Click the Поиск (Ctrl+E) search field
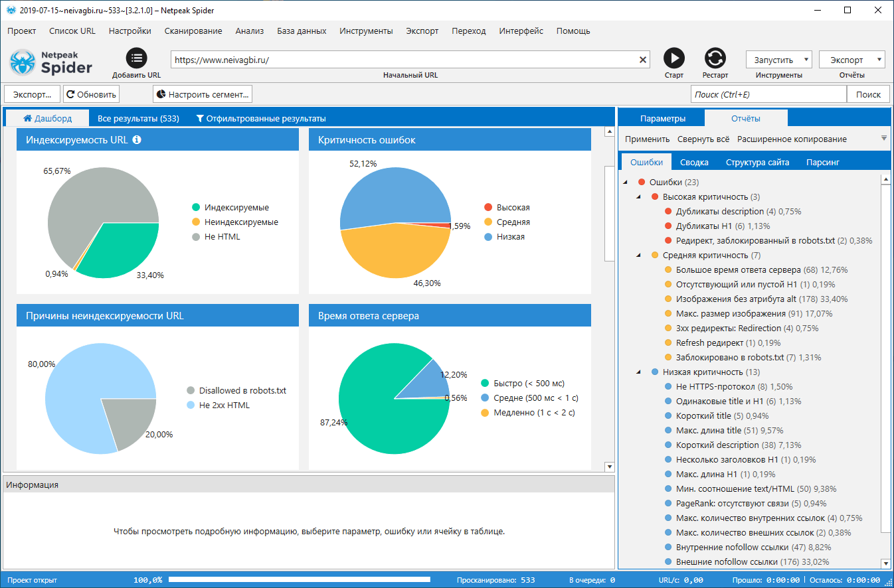894x588 pixels. pyautogui.click(x=768, y=94)
